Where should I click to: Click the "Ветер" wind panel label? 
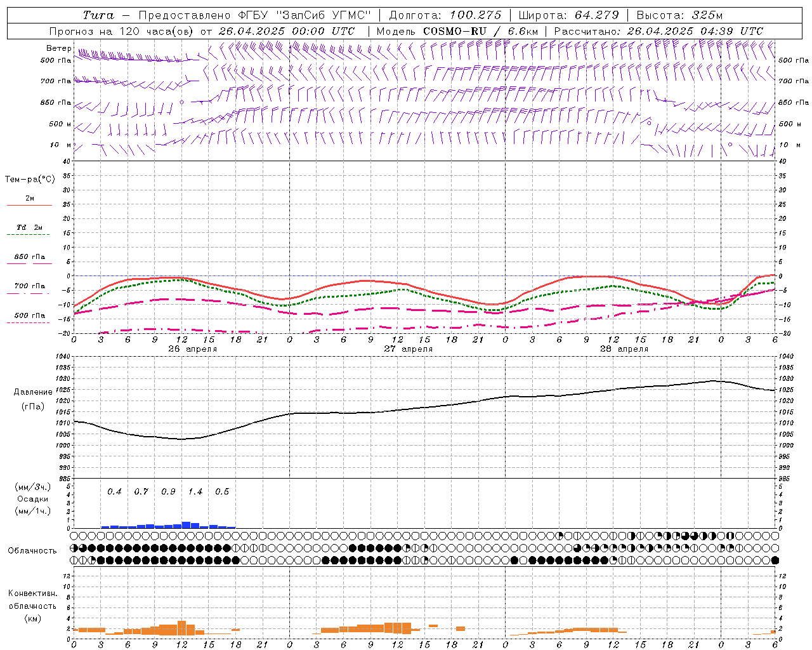pos(59,48)
